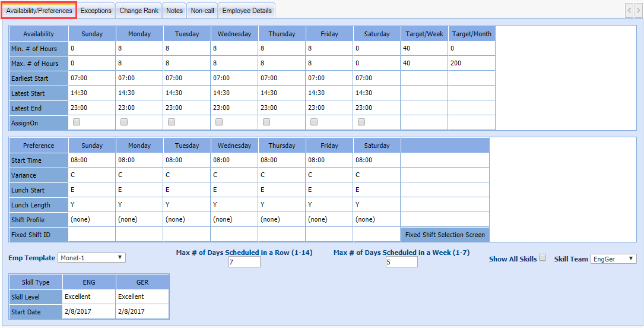This screenshot has width=644, height=328.
Task: Select the Target/Month max hours cell
Action: point(471,64)
